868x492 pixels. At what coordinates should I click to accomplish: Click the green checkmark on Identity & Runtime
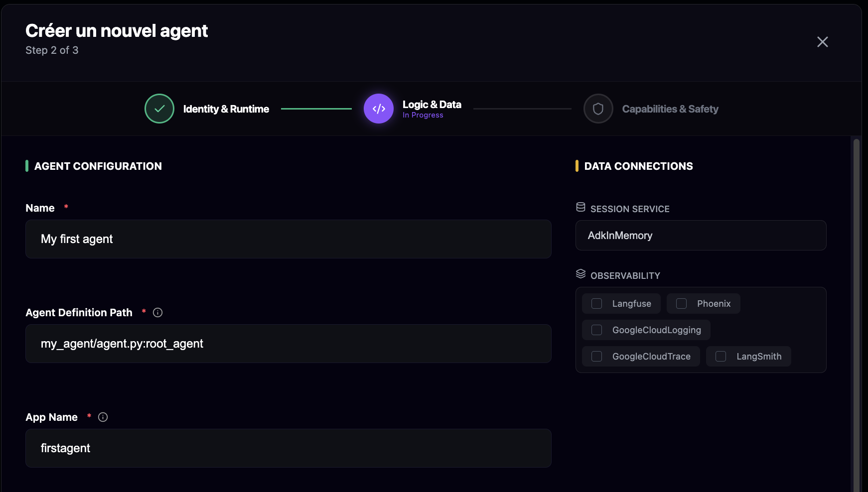pos(159,109)
